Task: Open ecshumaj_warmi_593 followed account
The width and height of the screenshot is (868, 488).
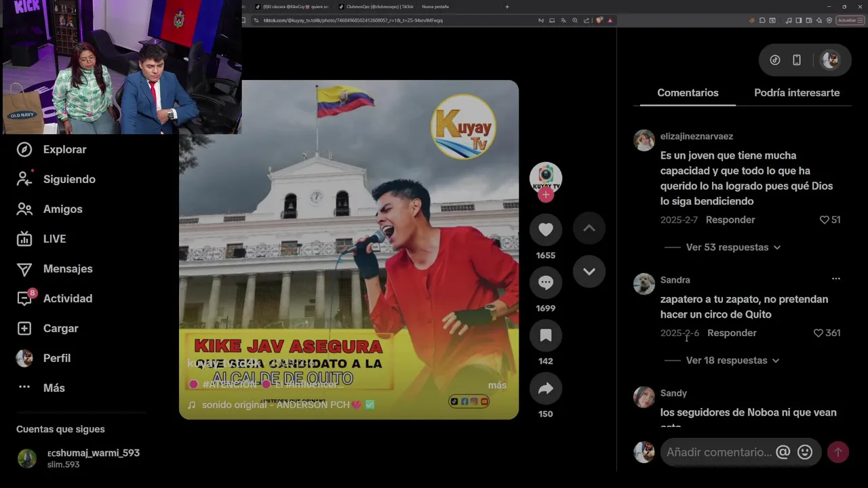Action: tap(79, 458)
